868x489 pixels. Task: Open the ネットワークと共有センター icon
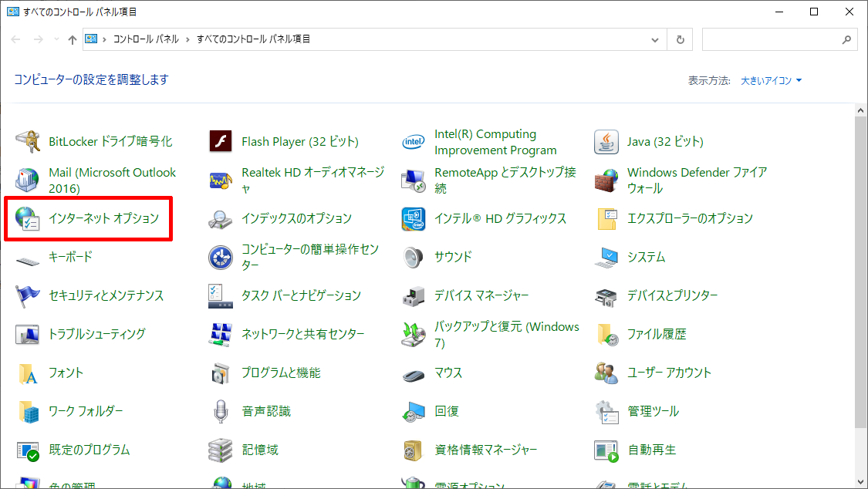[x=221, y=334]
